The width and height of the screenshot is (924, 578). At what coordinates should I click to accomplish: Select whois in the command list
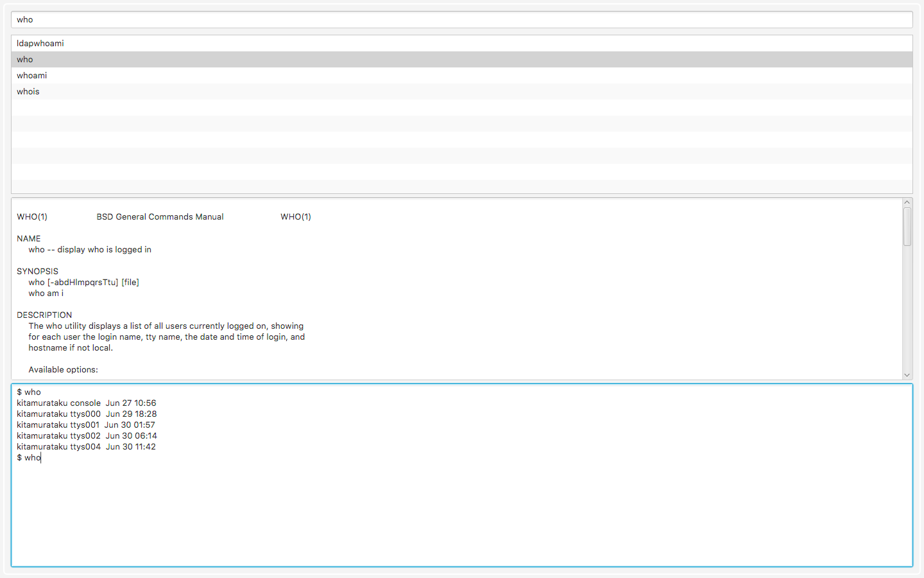(x=462, y=91)
